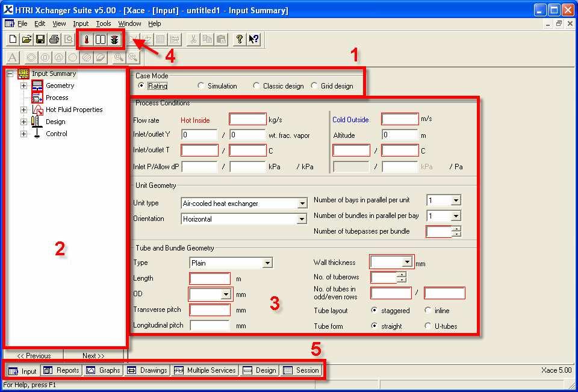Click the traffic light Run icon
578x392 pixels.
tap(114, 39)
